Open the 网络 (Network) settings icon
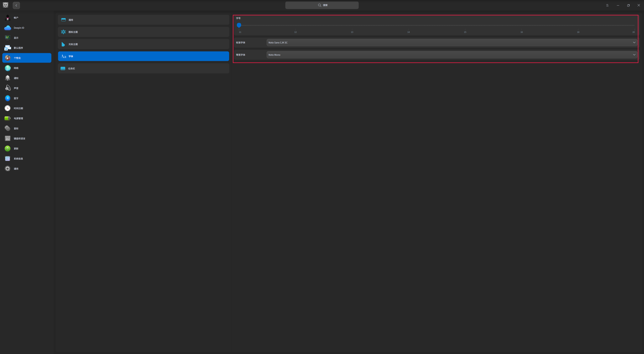Screen dimensions: 644x354 [8, 68]
